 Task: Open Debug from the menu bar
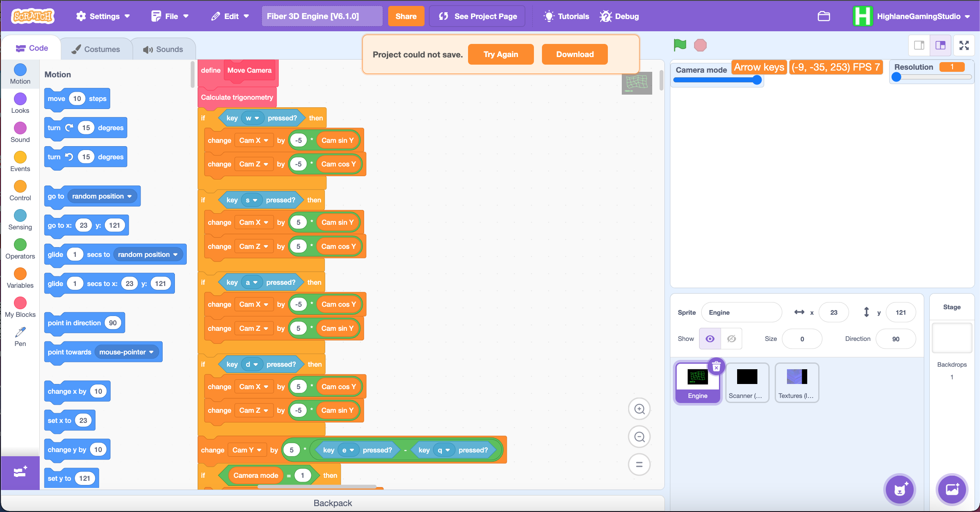click(x=619, y=16)
